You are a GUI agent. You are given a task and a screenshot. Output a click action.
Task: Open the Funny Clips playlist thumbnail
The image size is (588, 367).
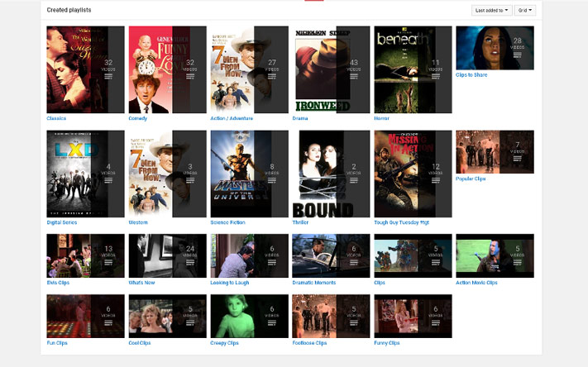pos(414,316)
